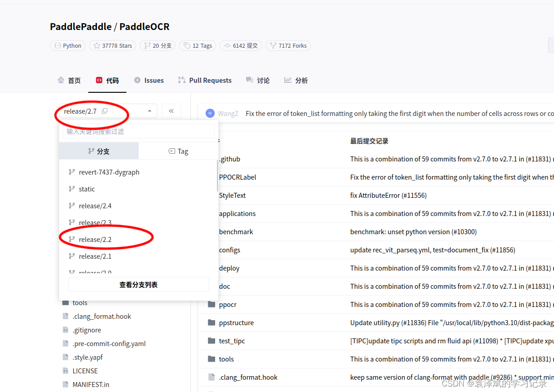Screen dimensions: 554x392
Task: Click the Python language badge
Action: (67, 45)
